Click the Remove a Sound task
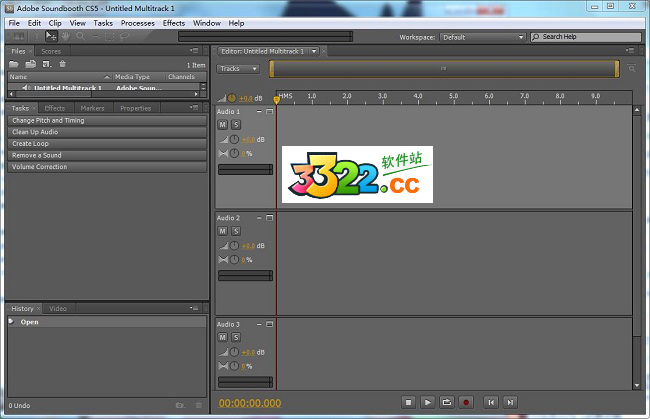This screenshot has width=650, height=419. (x=107, y=155)
